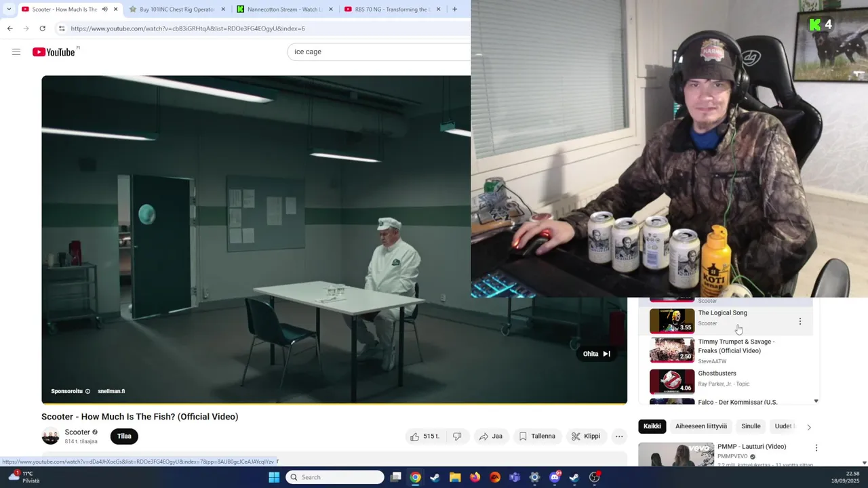This screenshot has height=488, width=868.
Task: Open Google Chrome from the taskbar
Action: (x=415, y=477)
